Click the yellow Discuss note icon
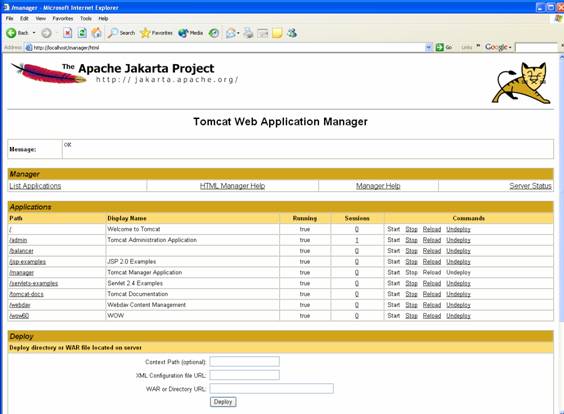The height and width of the screenshot is (414, 564). [277, 33]
